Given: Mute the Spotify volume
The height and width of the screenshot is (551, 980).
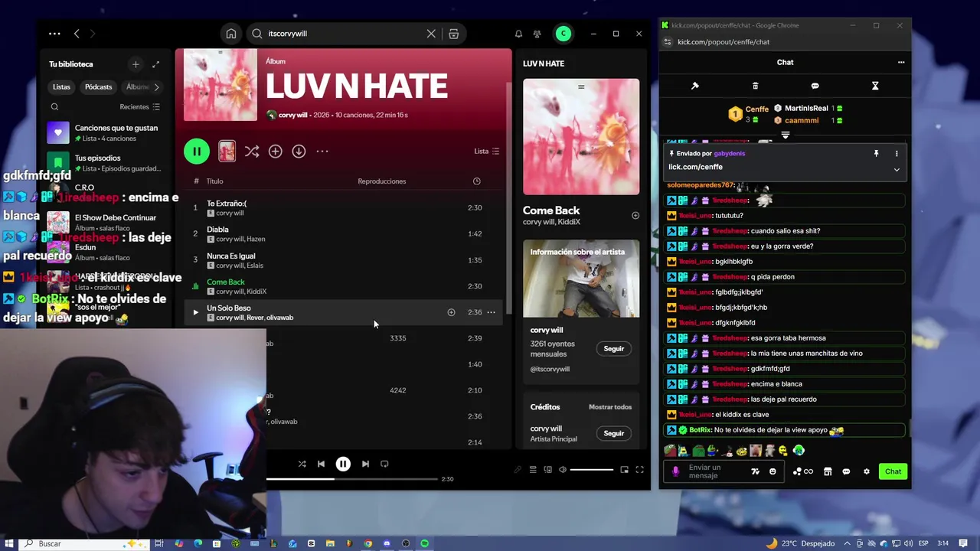Looking at the screenshot, I should [563, 470].
